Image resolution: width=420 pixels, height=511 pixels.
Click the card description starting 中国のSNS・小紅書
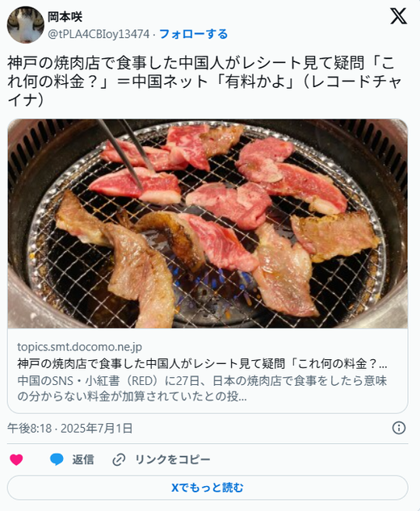(202, 388)
